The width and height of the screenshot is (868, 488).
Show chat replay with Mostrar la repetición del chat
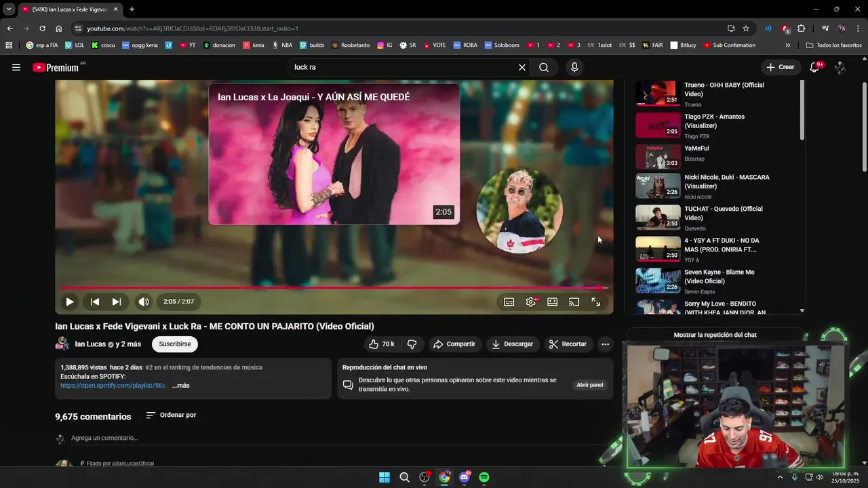(715, 335)
